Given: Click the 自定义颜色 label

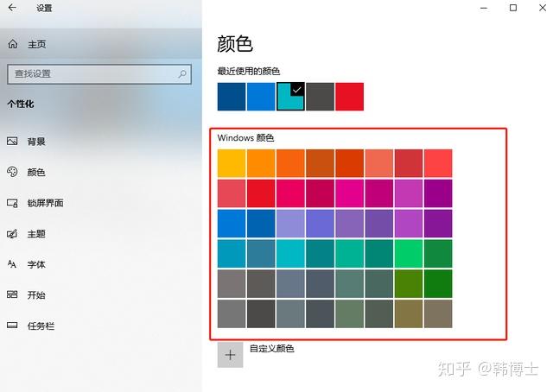Looking at the screenshot, I should pyautogui.click(x=272, y=349).
